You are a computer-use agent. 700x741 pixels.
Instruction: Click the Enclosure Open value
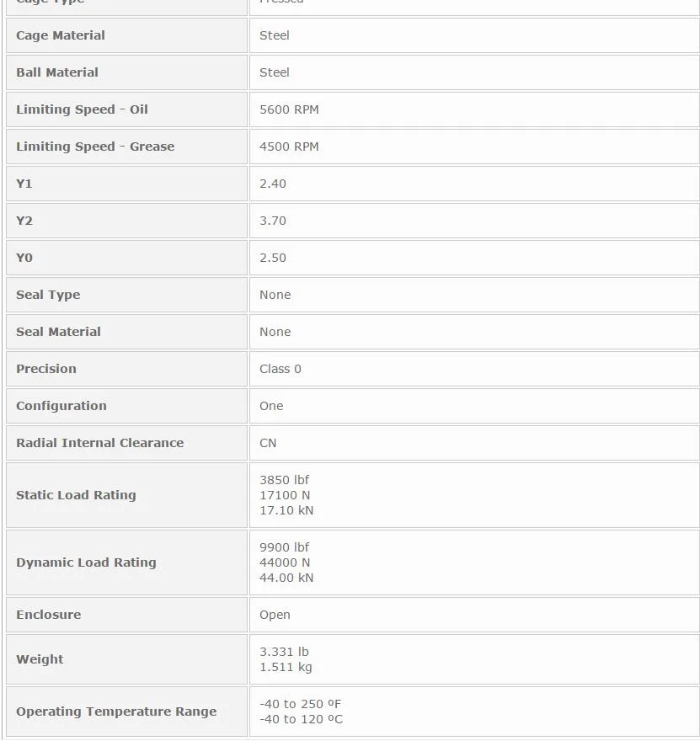click(x=275, y=615)
